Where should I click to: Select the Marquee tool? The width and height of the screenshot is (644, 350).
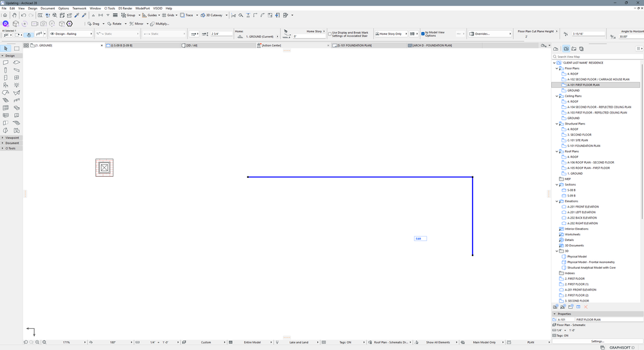(x=17, y=48)
